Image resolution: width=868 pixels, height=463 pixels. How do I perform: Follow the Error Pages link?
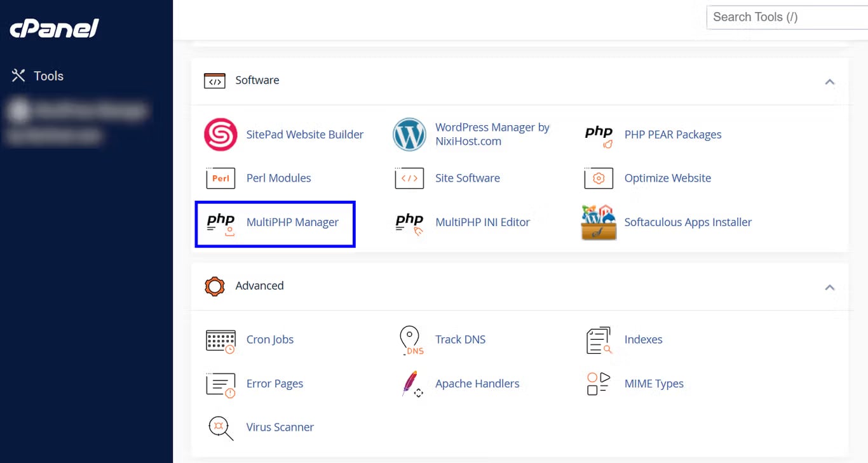(275, 384)
